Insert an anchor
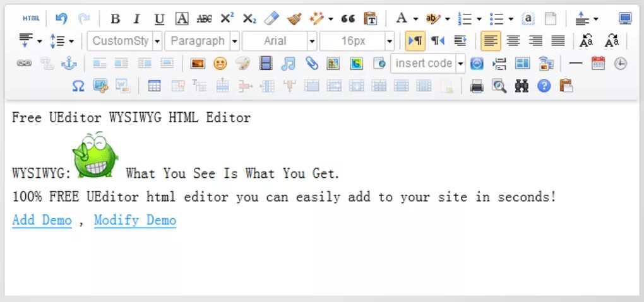The width and height of the screenshot is (644, 302). pyautogui.click(x=69, y=63)
